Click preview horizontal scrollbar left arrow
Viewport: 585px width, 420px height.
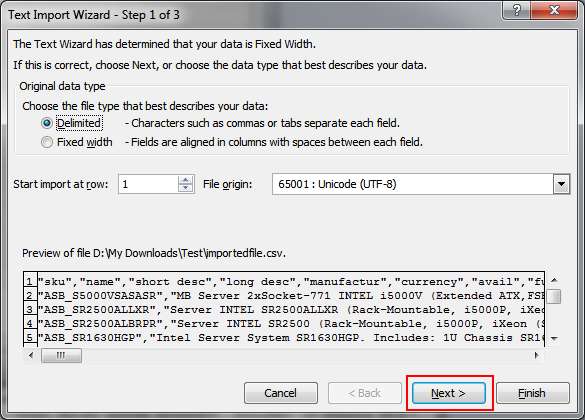tap(31, 355)
